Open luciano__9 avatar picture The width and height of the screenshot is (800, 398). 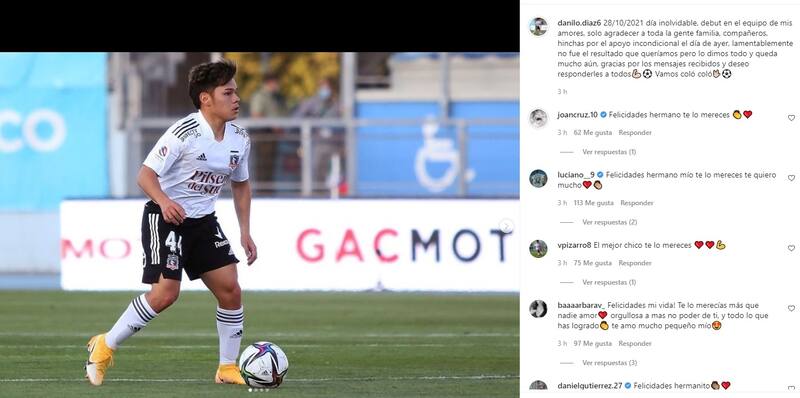pos(538,179)
